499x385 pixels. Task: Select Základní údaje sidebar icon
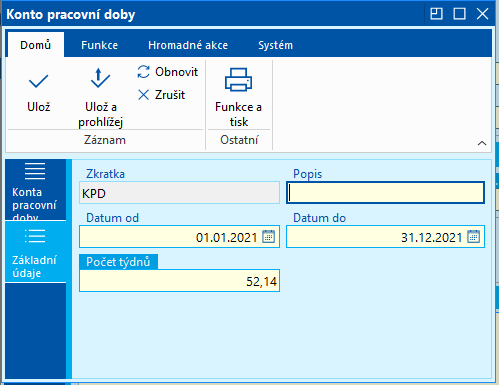[35, 236]
